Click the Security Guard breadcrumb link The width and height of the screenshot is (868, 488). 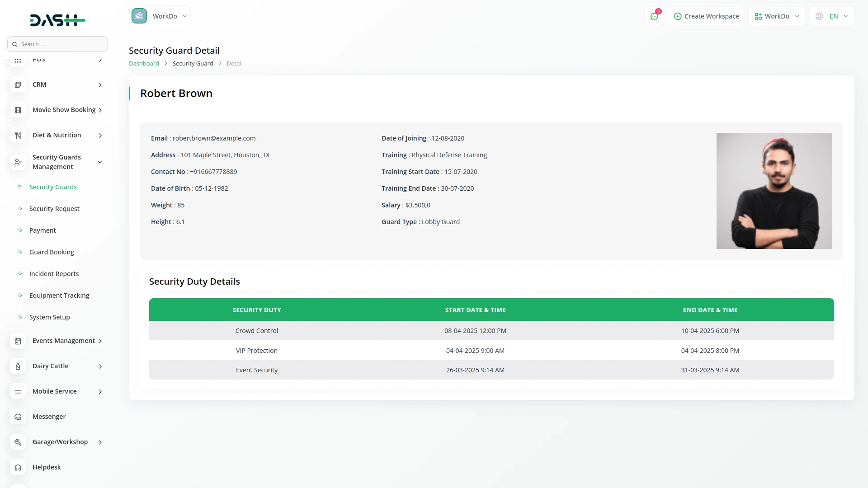coord(193,64)
